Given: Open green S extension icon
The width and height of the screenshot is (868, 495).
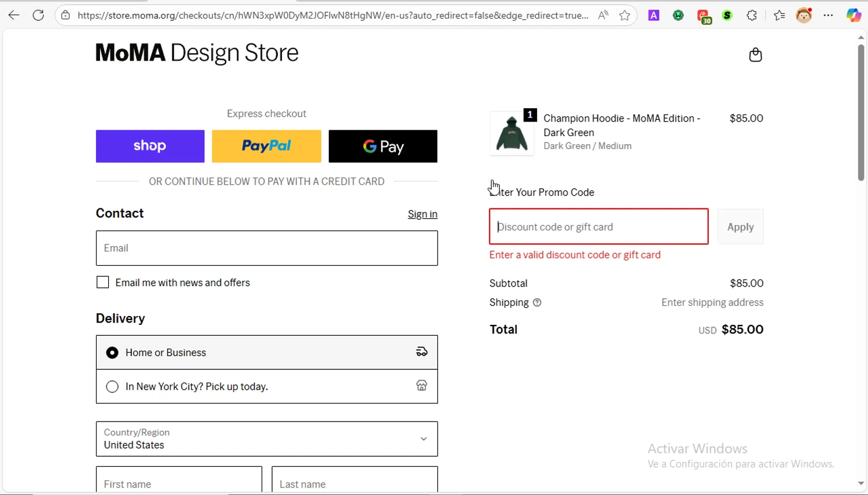Looking at the screenshot, I should 727,16.
